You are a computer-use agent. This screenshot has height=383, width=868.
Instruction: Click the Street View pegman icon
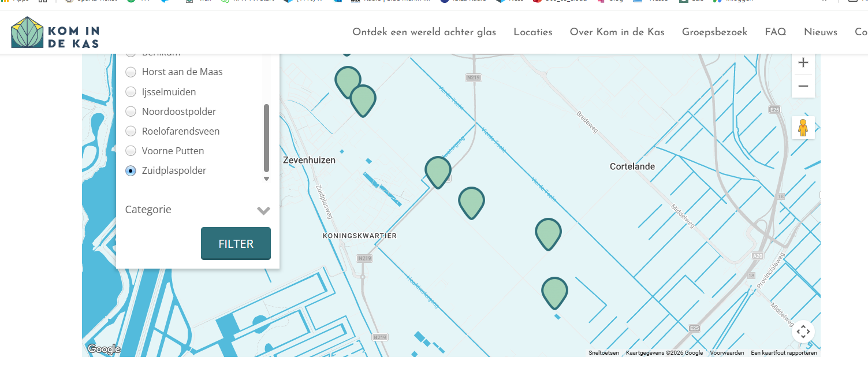pyautogui.click(x=803, y=128)
